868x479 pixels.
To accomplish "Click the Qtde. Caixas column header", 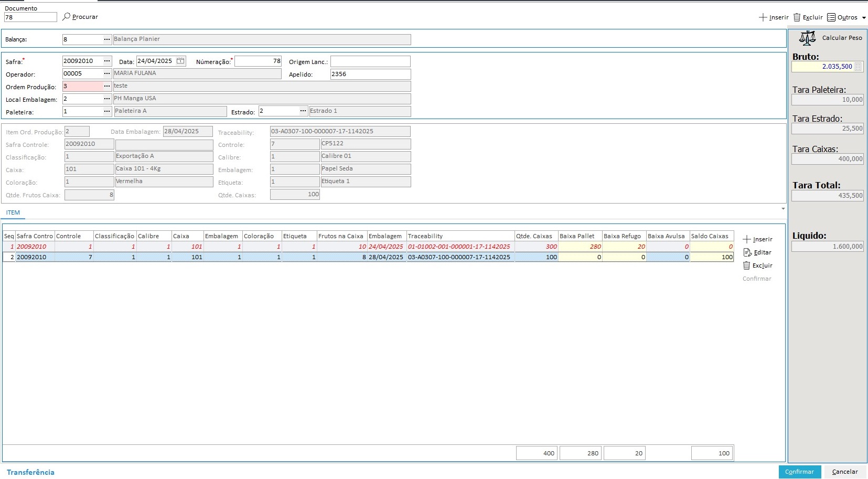I will pyautogui.click(x=537, y=236).
